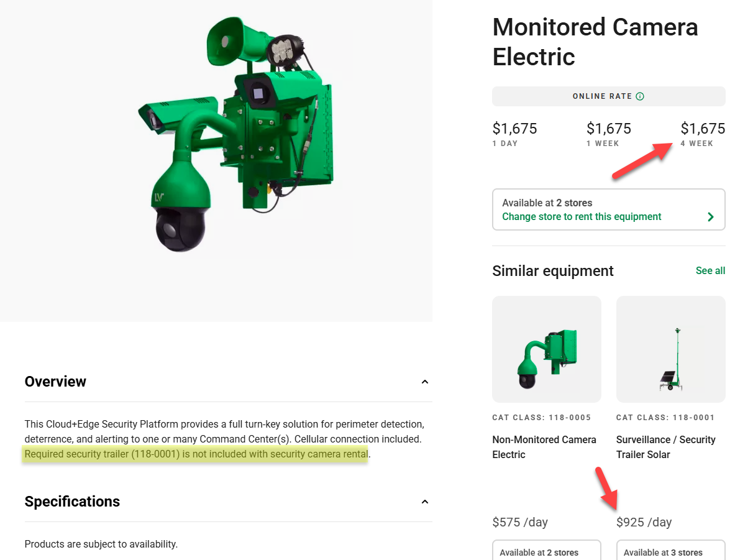Click Available at 2 stores under $575/day
This screenshot has width=735, height=560.
547,551
